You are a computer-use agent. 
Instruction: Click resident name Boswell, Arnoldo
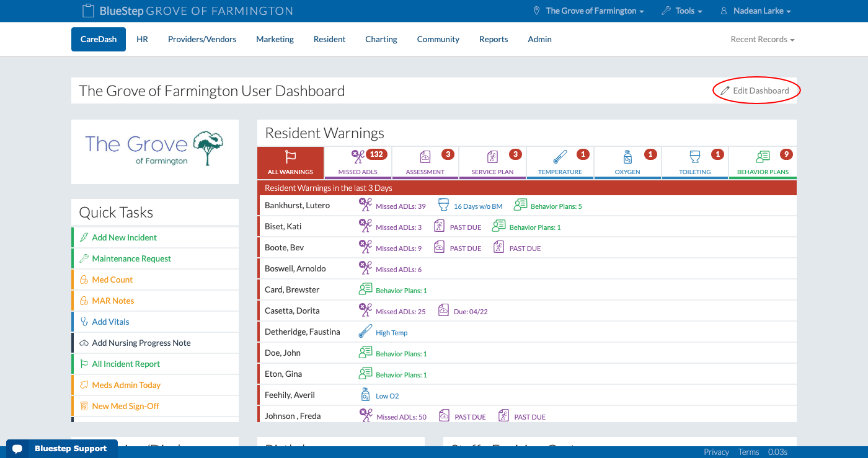(x=295, y=268)
